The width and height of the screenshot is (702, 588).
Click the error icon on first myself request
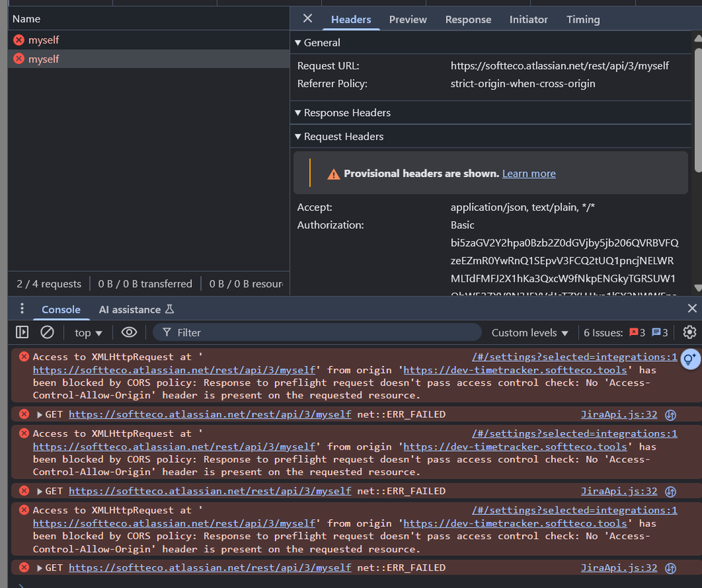(19, 40)
